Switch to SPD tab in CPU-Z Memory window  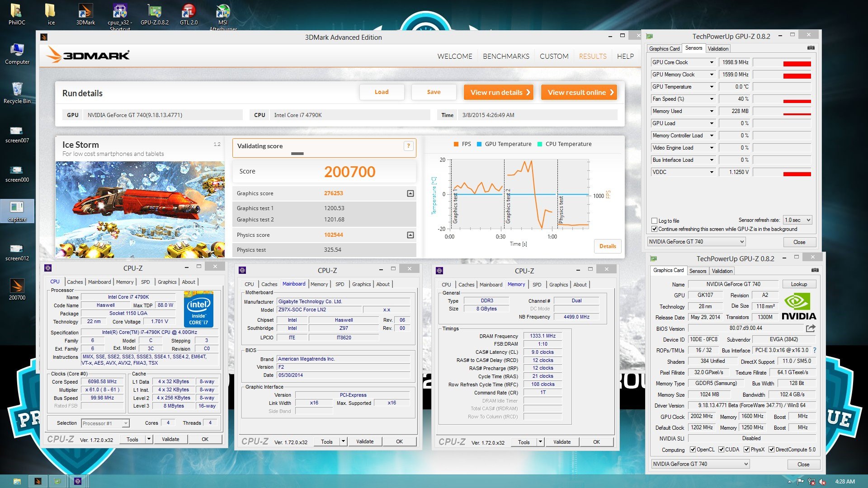click(537, 285)
